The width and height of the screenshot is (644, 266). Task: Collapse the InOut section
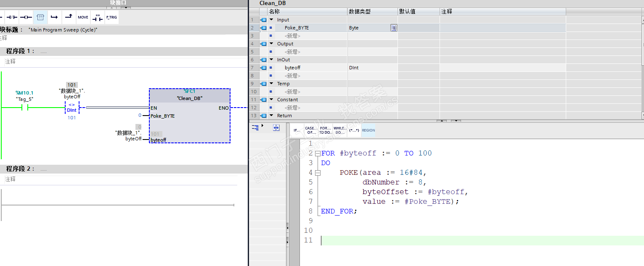click(x=271, y=60)
